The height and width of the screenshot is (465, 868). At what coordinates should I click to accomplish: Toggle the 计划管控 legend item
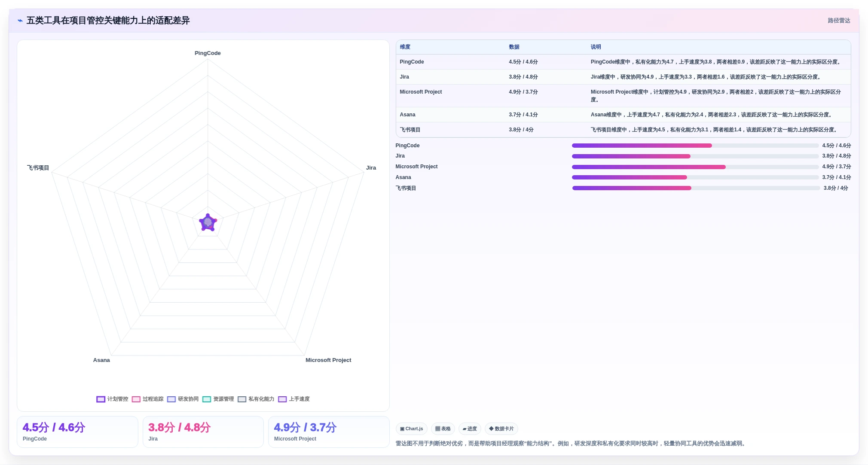click(112, 399)
